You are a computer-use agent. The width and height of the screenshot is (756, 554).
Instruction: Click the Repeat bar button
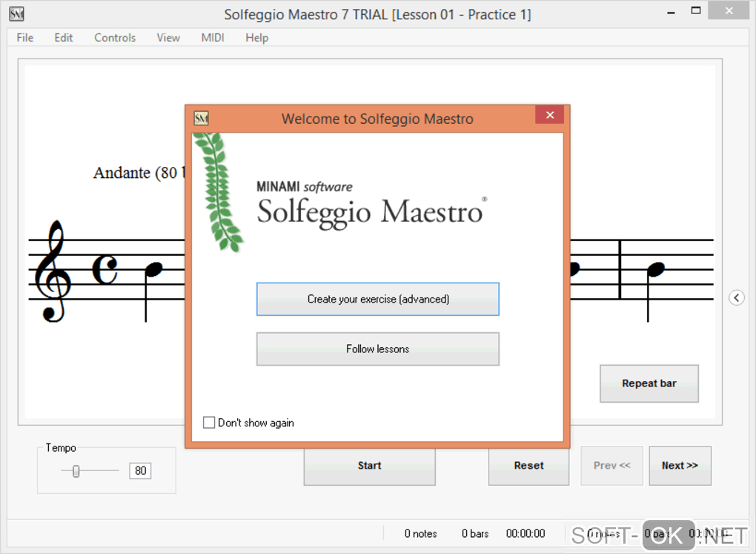(x=649, y=383)
